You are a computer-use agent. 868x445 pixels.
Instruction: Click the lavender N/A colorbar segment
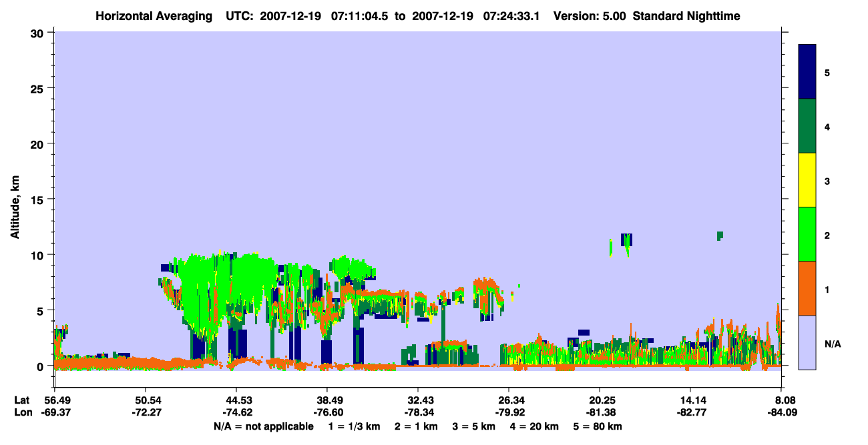(x=807, y=342)
